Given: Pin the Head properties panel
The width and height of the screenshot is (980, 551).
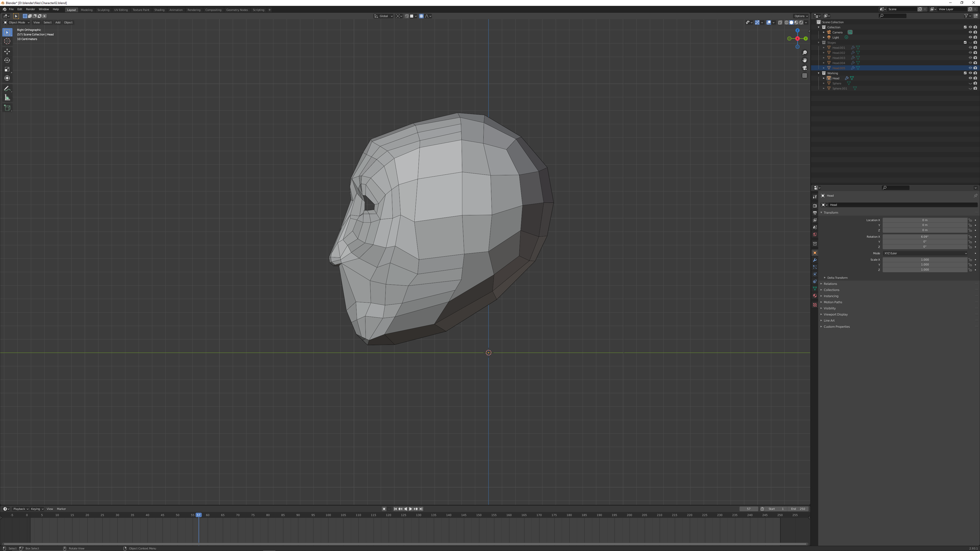Looking at the screenshot, I should click(975, 196).
